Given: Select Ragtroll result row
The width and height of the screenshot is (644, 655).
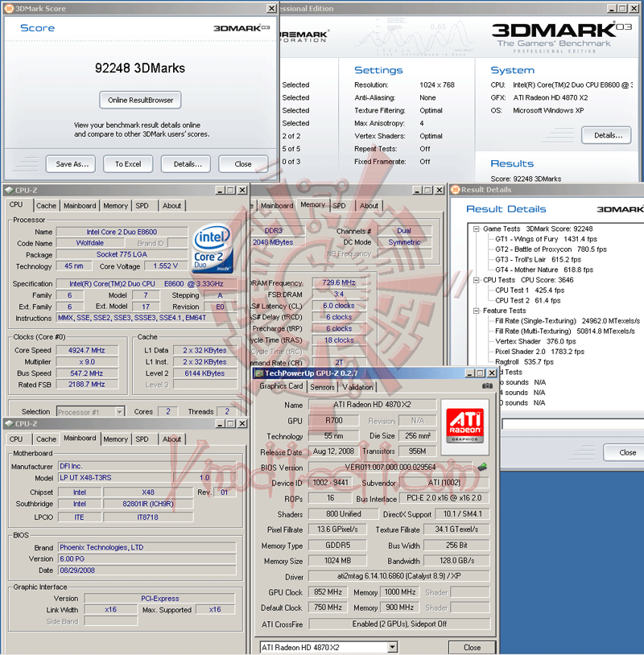Looking at the screenshot, I should [x=524, y=362].
